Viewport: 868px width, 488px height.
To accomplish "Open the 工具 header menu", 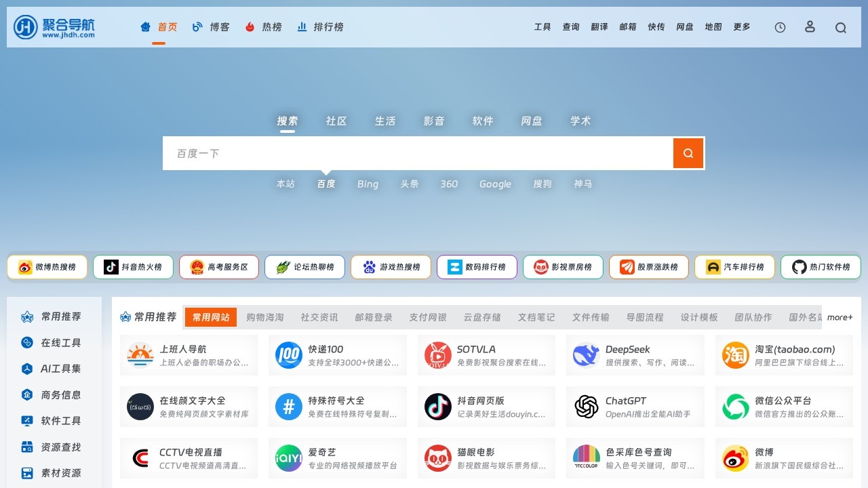I will (x=542, y=27).
